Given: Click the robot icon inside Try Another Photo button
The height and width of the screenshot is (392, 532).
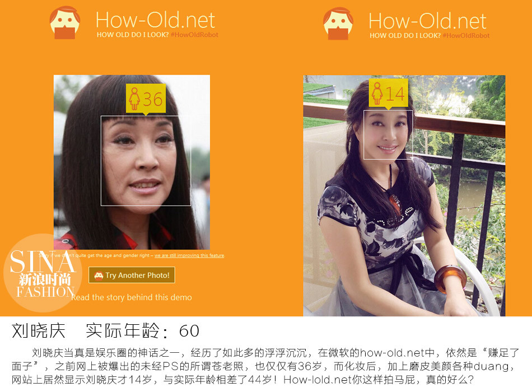Looking at the screenshot, I should [x=99, y=276].
